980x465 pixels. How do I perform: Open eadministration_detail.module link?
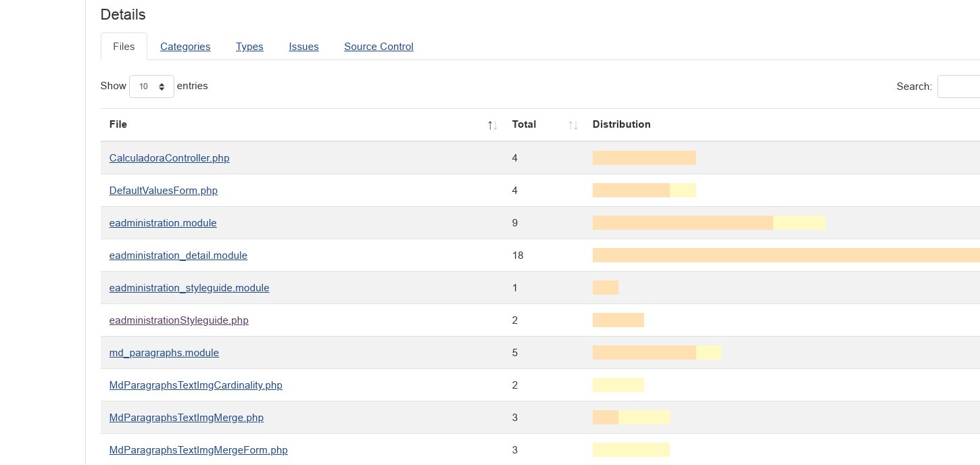[178, 255]
